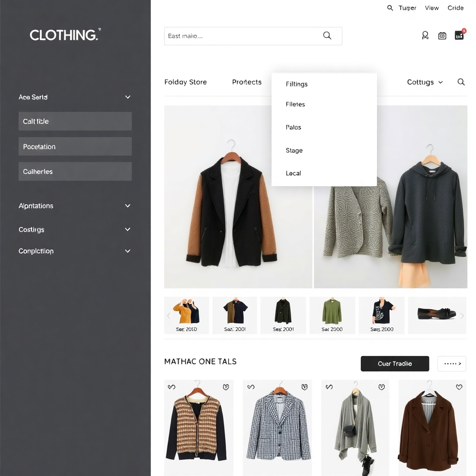Viewport: 476px width, 476px height.
Task: Toggle heart on the checkered blazer card
Action: [x=304, y=387]
